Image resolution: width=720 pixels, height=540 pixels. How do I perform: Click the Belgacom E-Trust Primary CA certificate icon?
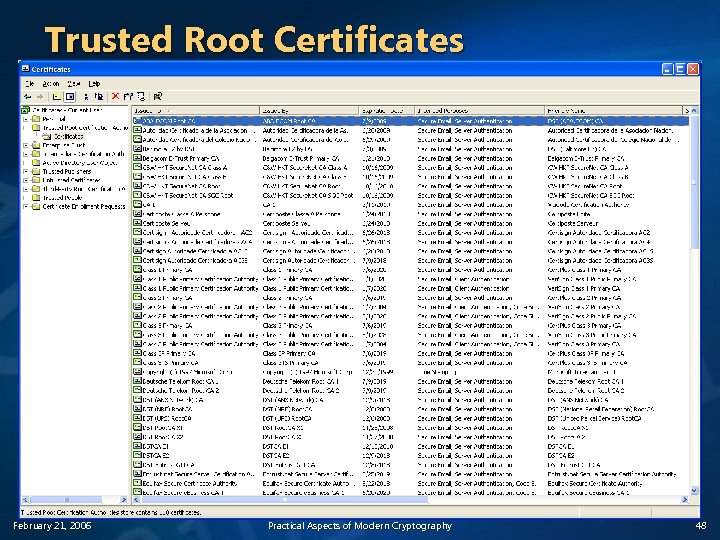(138, 158)
